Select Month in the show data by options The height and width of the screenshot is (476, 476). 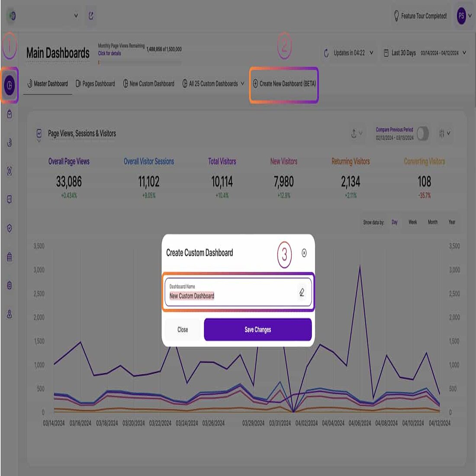[x=432, y=222]
